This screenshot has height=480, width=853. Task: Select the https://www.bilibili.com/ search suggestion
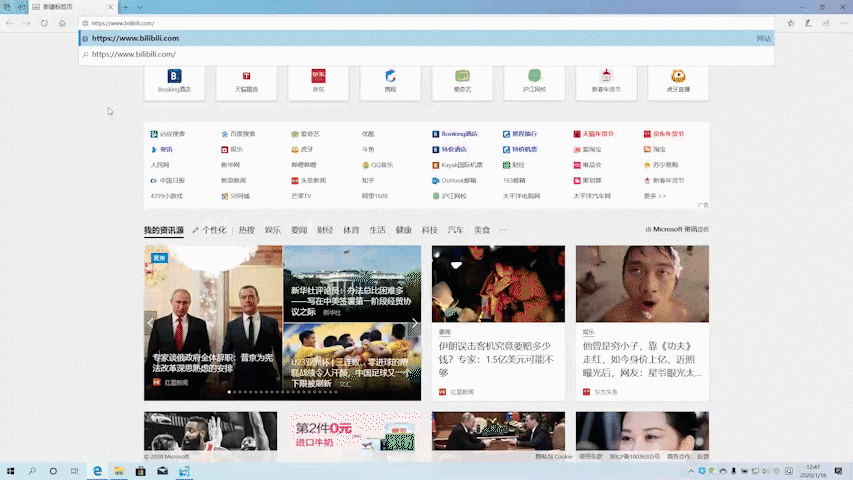[426, 54]
